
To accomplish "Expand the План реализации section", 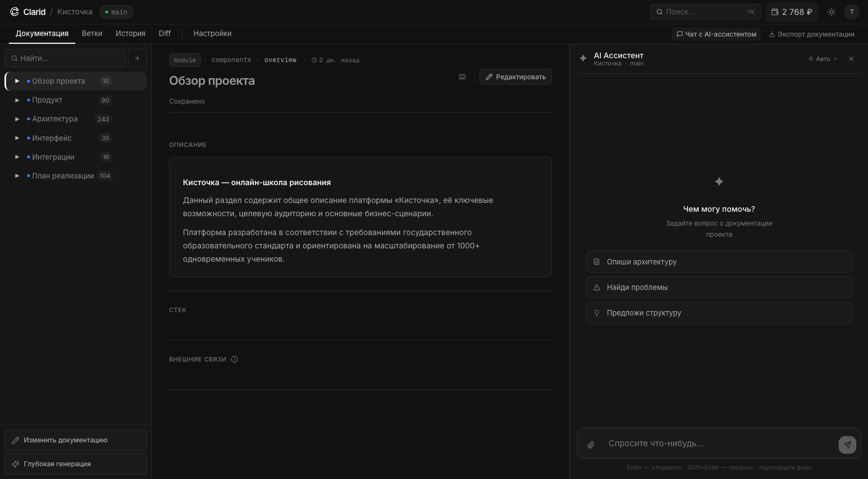I will point(17,176).
